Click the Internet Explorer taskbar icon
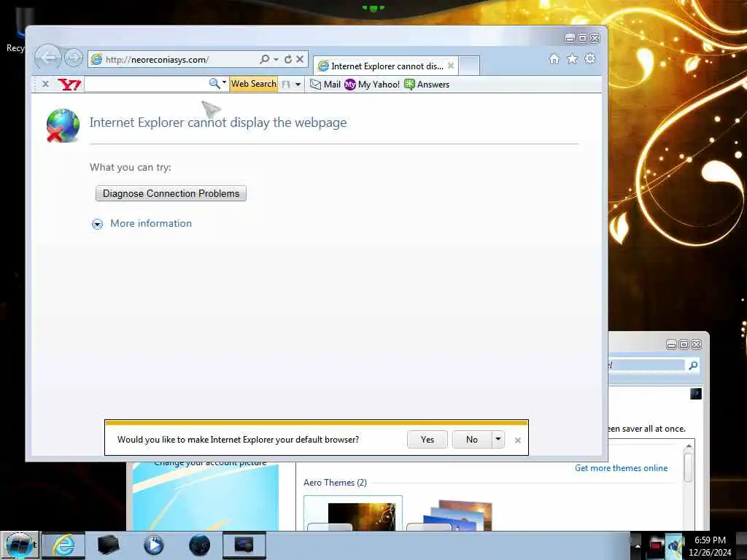This screenshot has height=560, width=747. (x=63, y=545)
